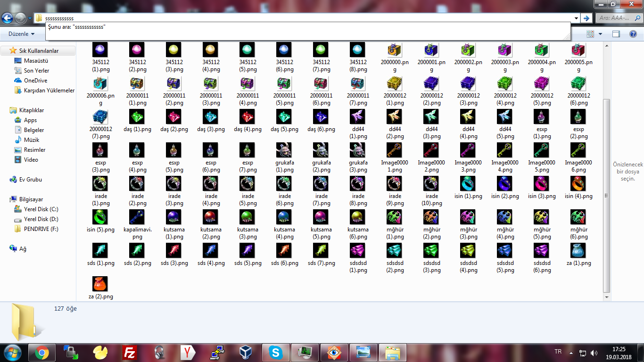Screen dimensions: 644x362
Task: Click the file list scroll down arrow
Action: (x=607, y=297)
